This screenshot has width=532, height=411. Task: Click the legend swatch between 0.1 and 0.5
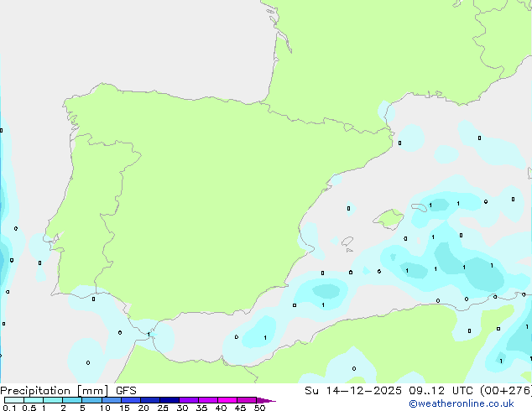pos(14,400)
